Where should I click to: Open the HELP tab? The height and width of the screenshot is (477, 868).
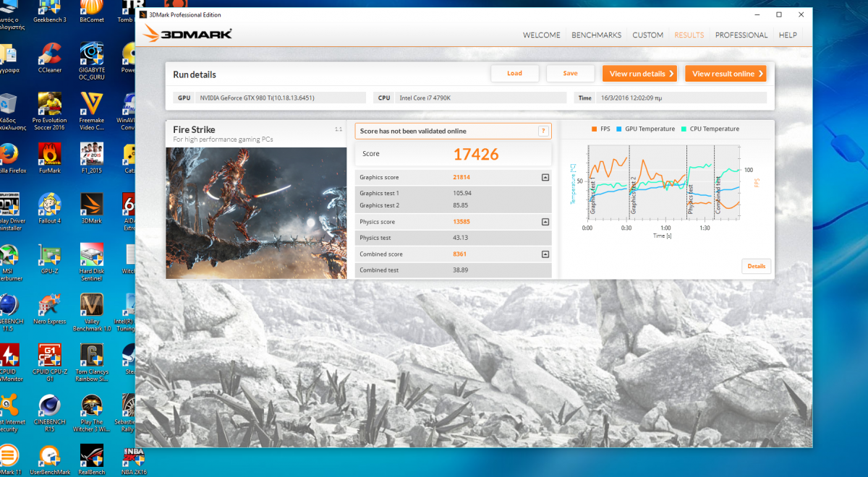(x=788, y=35)
